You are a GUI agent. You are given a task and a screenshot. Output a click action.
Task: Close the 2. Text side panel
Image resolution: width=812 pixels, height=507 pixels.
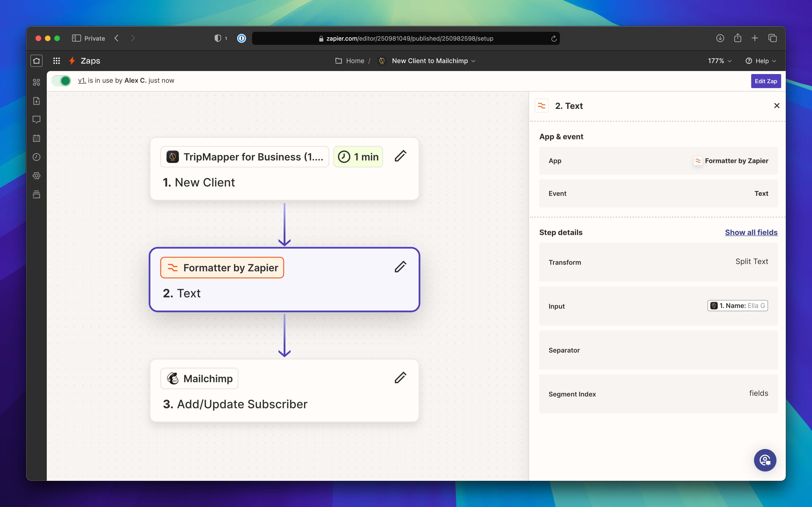tap(776, 106)
